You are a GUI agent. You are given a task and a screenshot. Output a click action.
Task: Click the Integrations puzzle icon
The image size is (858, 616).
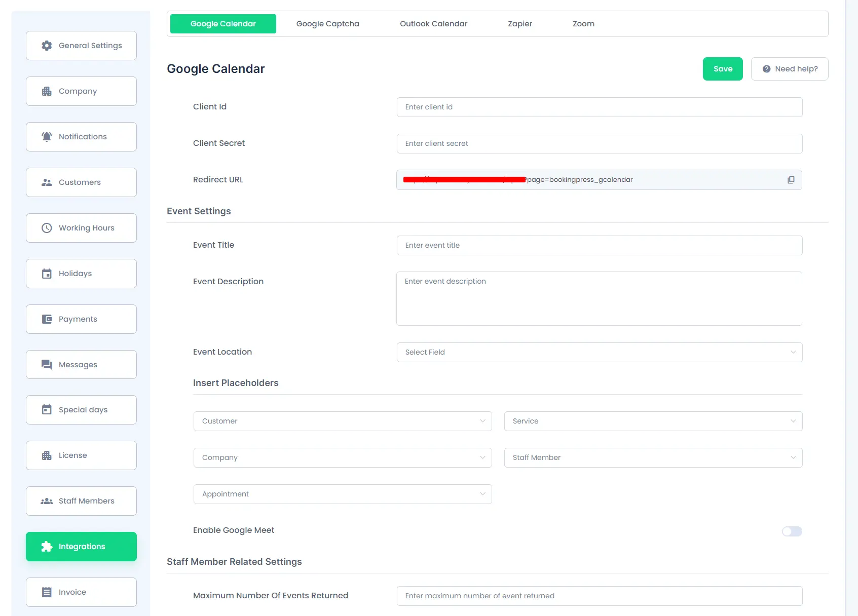click(47, 547)
